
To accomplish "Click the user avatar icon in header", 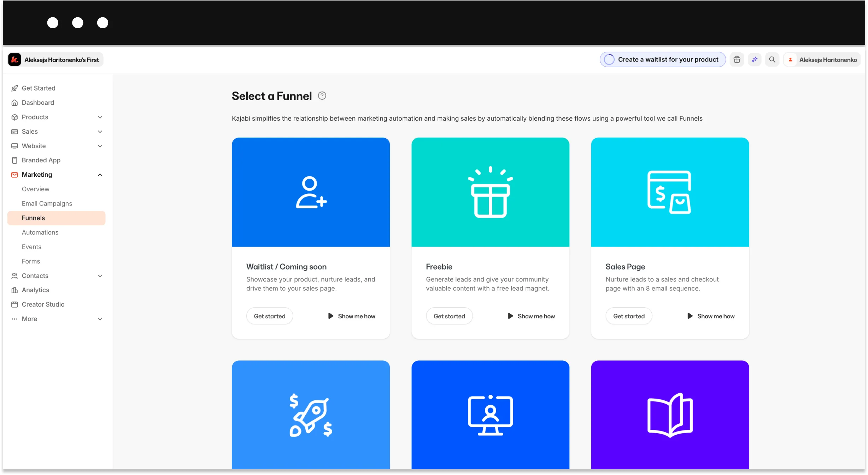I will 791,59.
